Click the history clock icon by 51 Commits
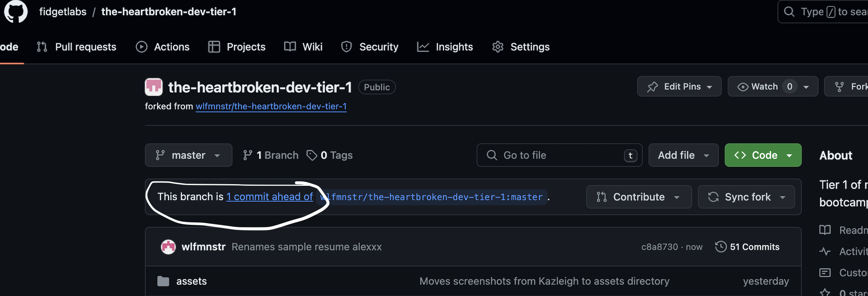The image size is (868, 296). click(721, 247)
